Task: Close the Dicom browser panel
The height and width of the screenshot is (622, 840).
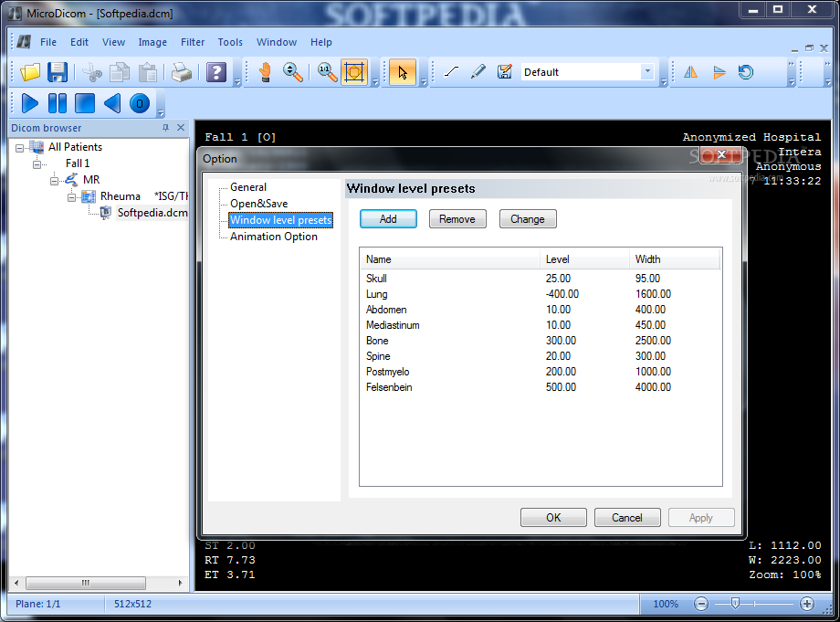Action: [x=181, y=128]
